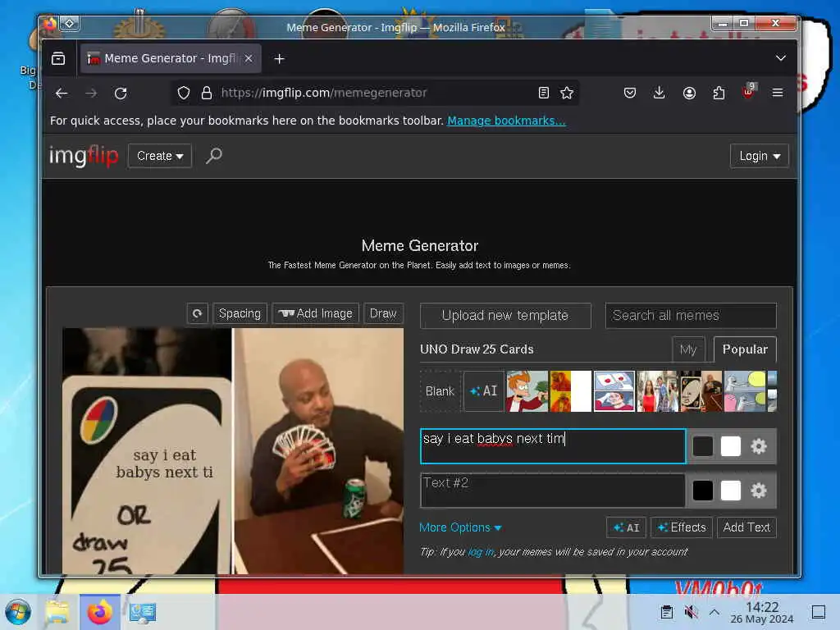Viewport: 840px width, 630px height.
Task: Click the imgflip search magnifier icon
Action: [214, 156]
